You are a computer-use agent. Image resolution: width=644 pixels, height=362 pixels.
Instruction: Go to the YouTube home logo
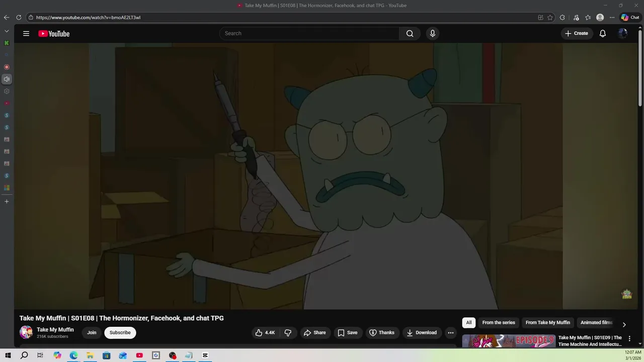coord(54,34)
